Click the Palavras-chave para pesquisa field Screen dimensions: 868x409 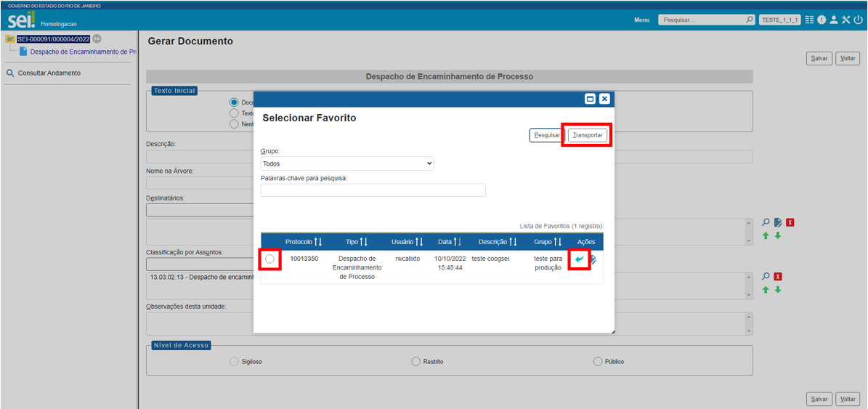373,190
